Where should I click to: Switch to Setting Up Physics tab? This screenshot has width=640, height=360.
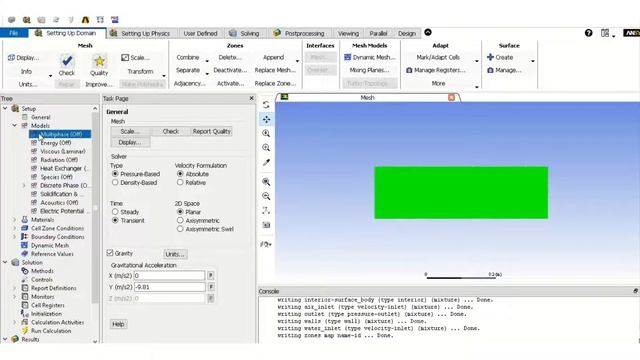click(x=141, y=33)
